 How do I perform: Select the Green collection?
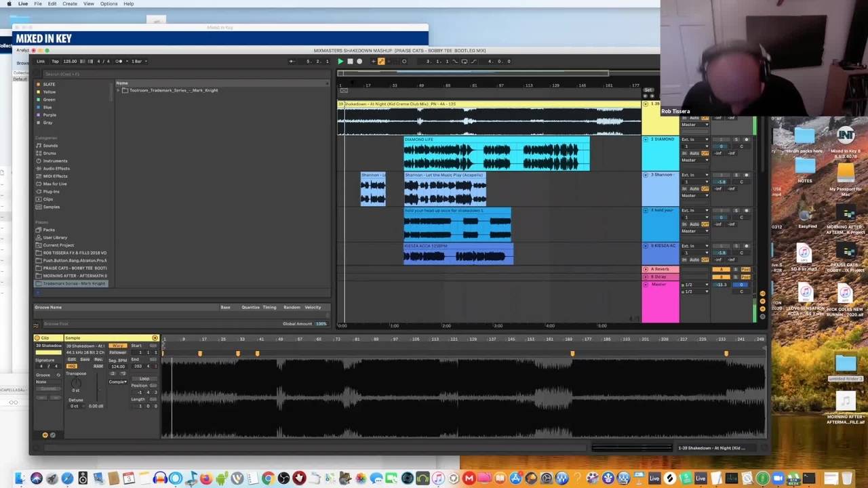tap(49, 100)
